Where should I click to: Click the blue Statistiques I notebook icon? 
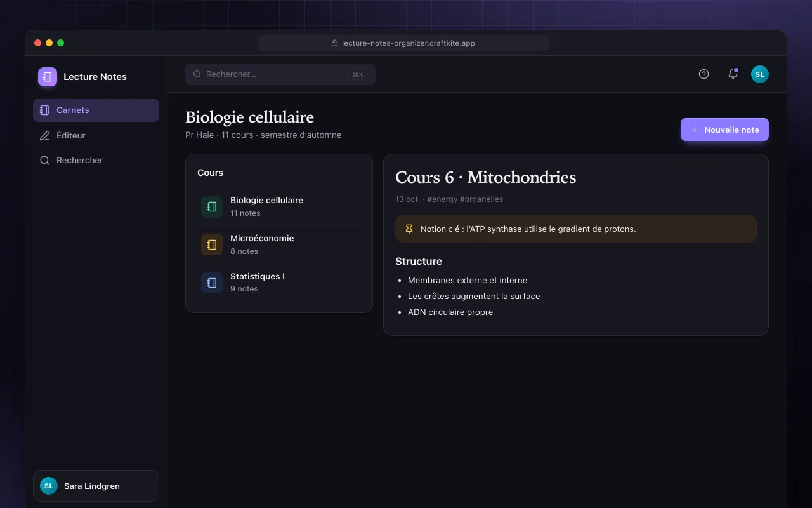coord(212,283)
